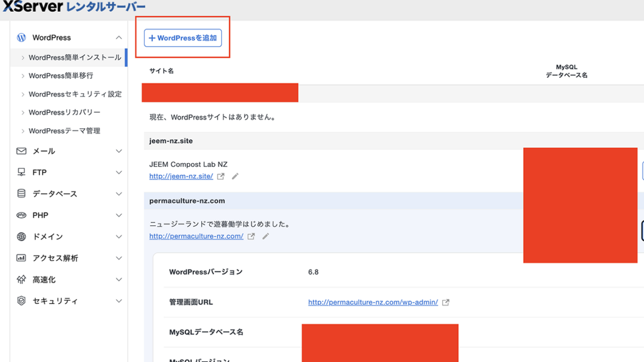Image resolution: width=644 pixels, height=362 pixels.
Task: Open WordPressリカバリー menu item
Action: click(x=64, y=112)
